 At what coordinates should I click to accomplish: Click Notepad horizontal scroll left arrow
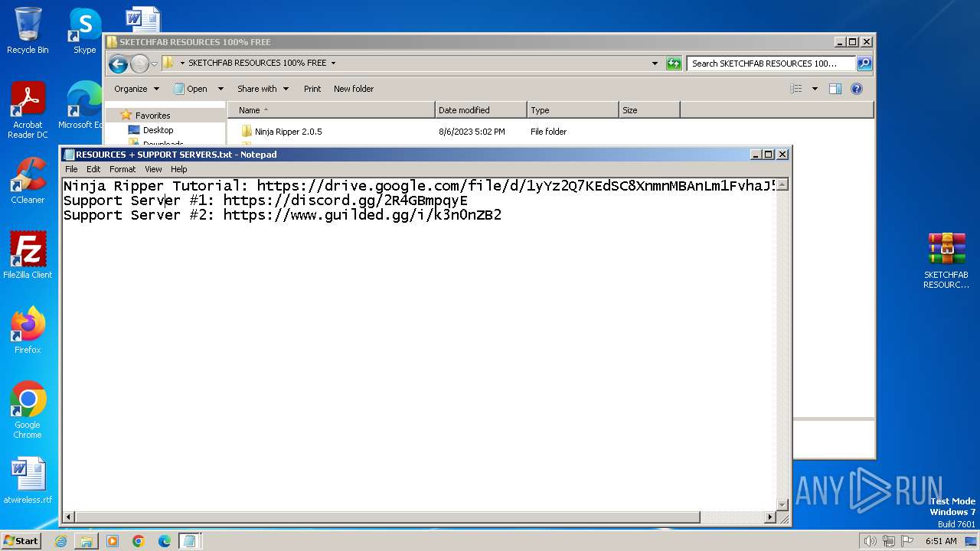coord(69,517)
